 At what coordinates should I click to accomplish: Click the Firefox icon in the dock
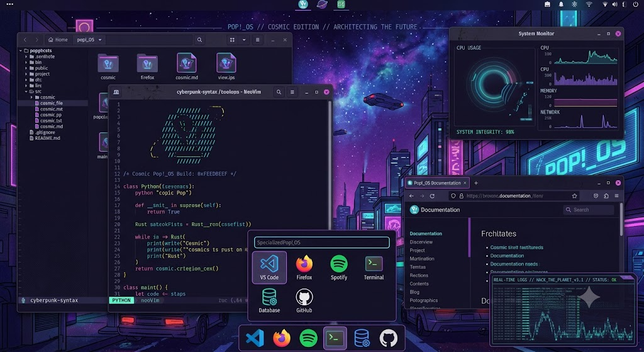[x=282, y=338]
